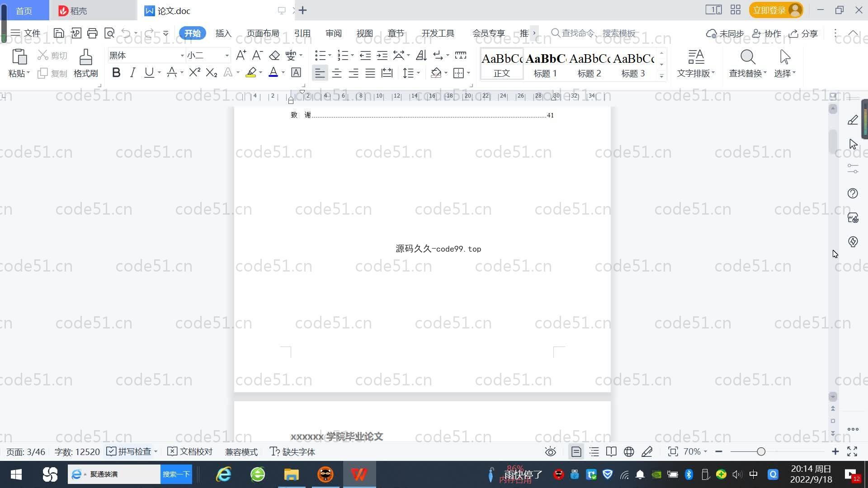Pick yellow highlight color swatch
Image resolution: width=868 pixels, height=488 pixels.
point(251,72)
